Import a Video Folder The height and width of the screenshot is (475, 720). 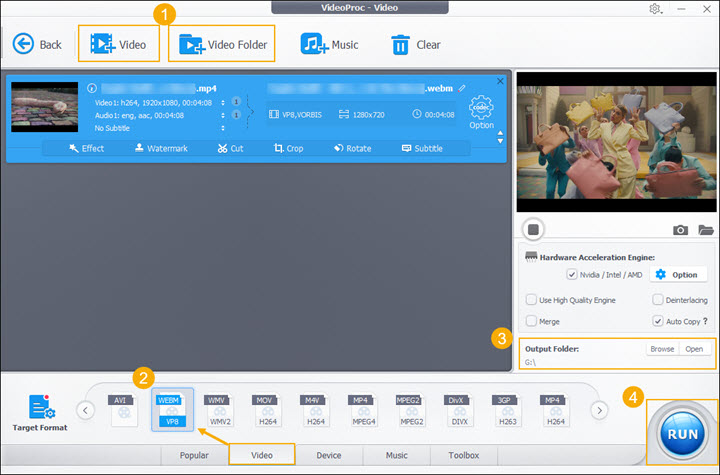click(222, 44)
